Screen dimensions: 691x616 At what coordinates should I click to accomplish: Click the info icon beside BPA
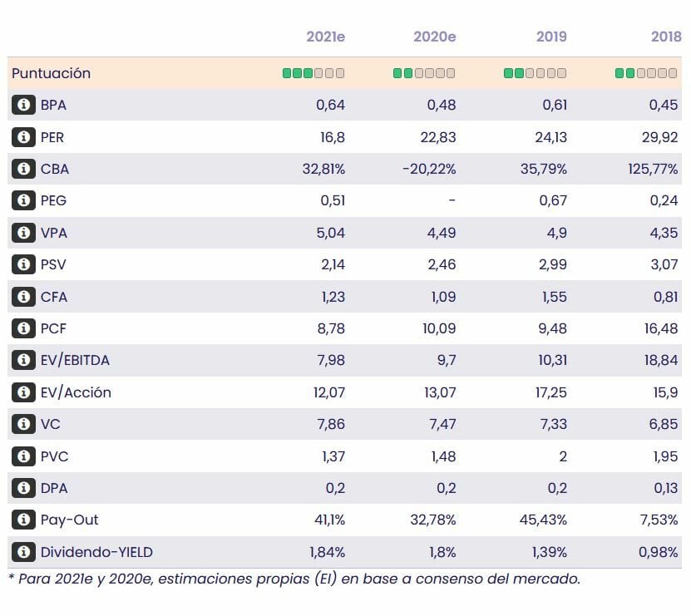click(x=23, y=105)
